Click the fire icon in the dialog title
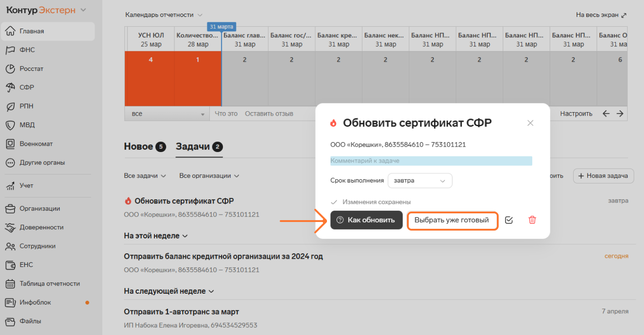The height and width of the screenshot is (335, 644). [x=333, y=123]
